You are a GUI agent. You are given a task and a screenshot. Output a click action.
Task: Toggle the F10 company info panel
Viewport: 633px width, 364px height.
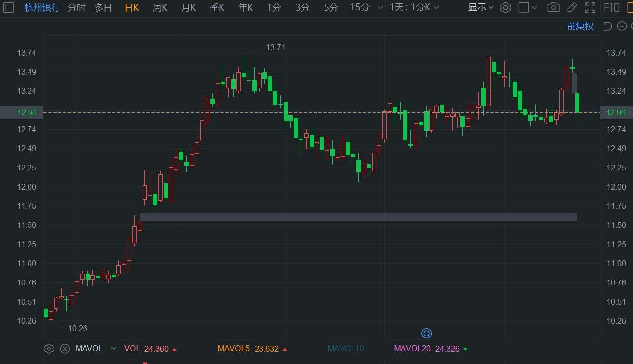pos(611,7)
